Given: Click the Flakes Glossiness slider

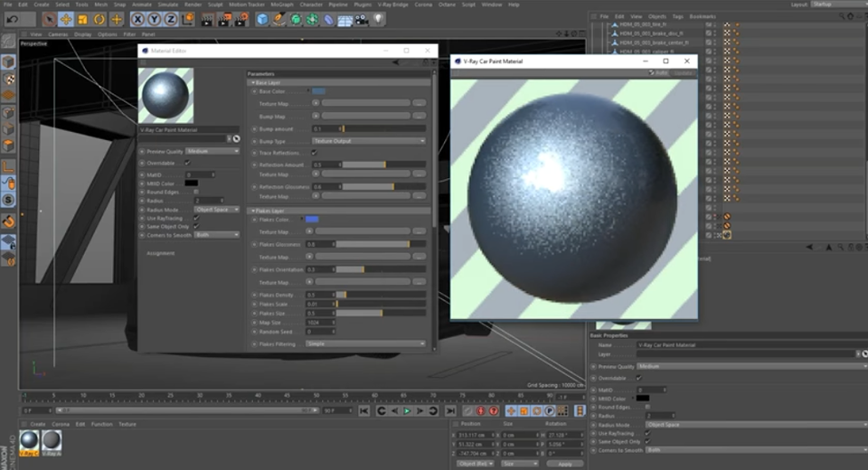Looking at the screenshot, I should pyautogui.click(x=381, y=244).
